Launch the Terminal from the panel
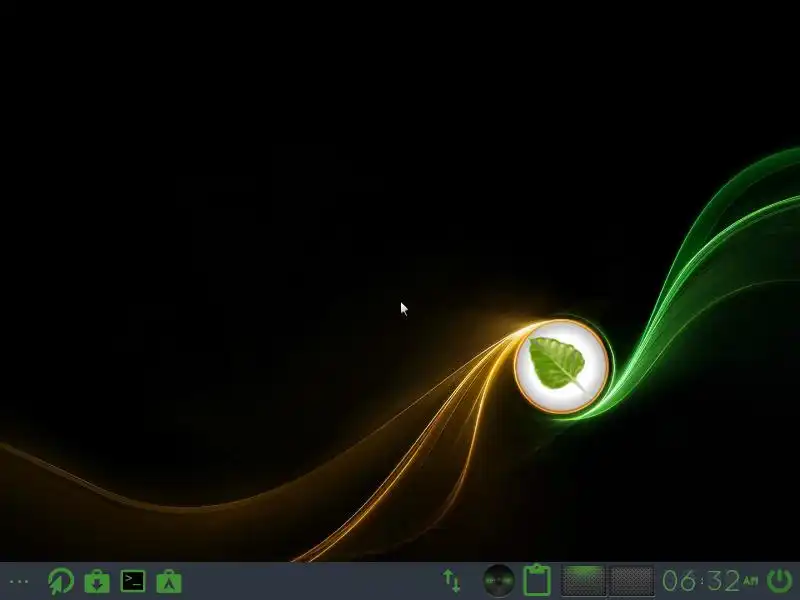The image size is (800, 600). point(133,581)
